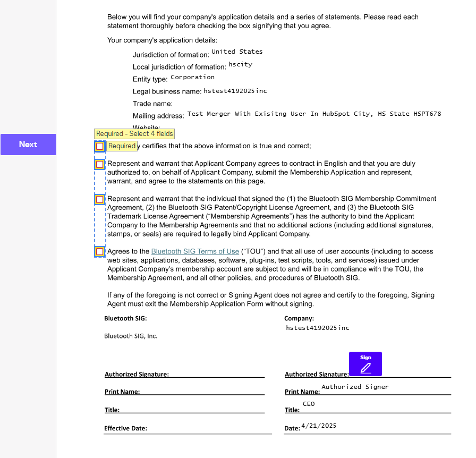Click the yellow 'Required' tag beside first checkbox
476x458 pixels.
(122, 146)
